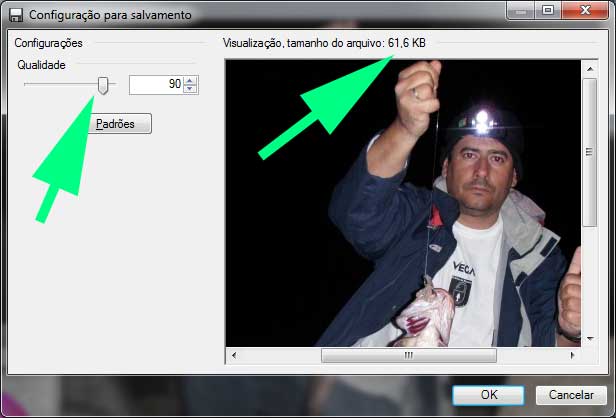This screenshot has height=418, width=616.
Task: Close the dialog with the red X
Action: coord(585,10)
